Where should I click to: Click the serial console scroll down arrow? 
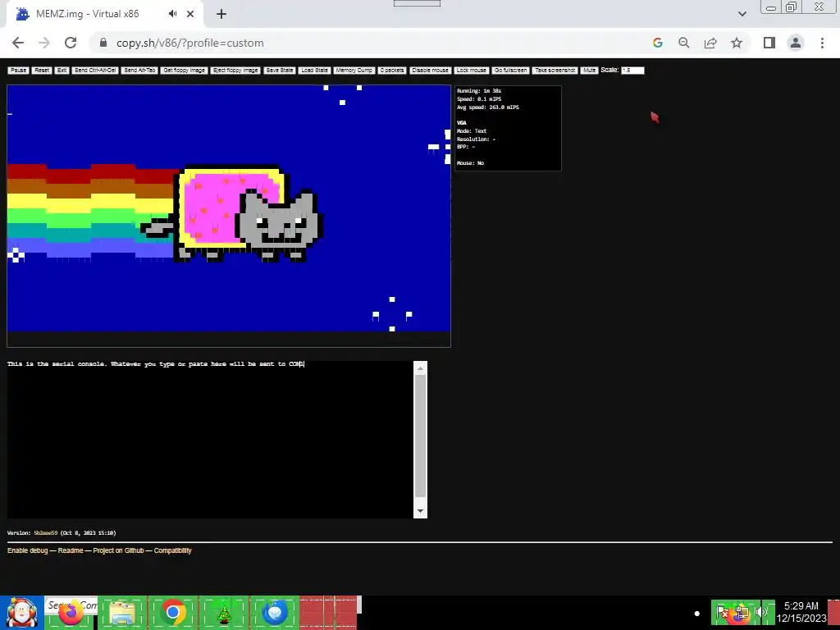pos(421,511)
